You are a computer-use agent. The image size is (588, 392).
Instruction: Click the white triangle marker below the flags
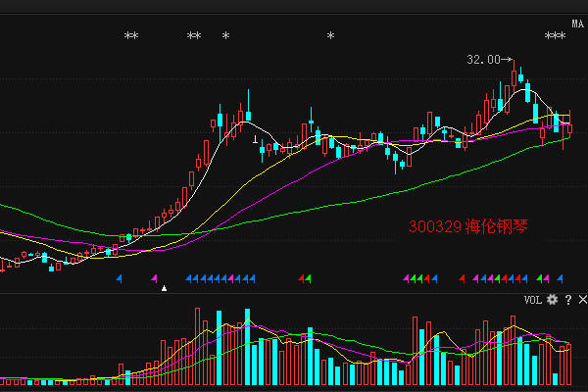click(x=165, y=288)
